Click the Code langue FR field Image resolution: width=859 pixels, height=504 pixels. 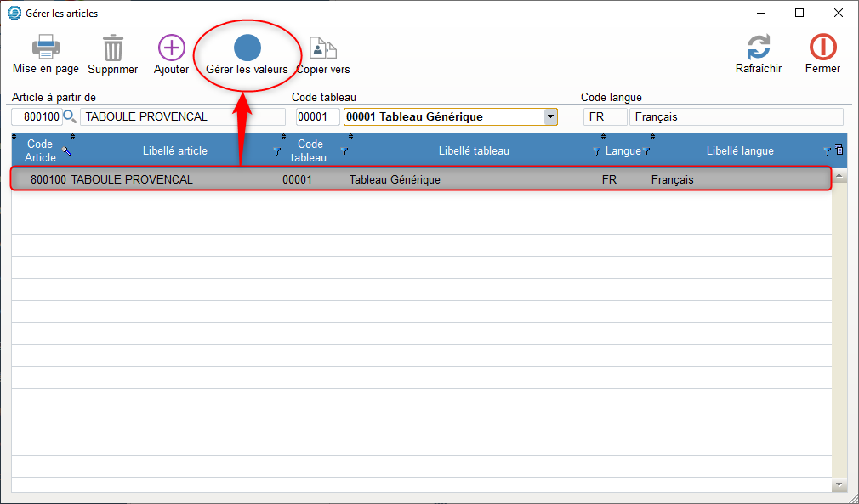(x=604, y=117)
